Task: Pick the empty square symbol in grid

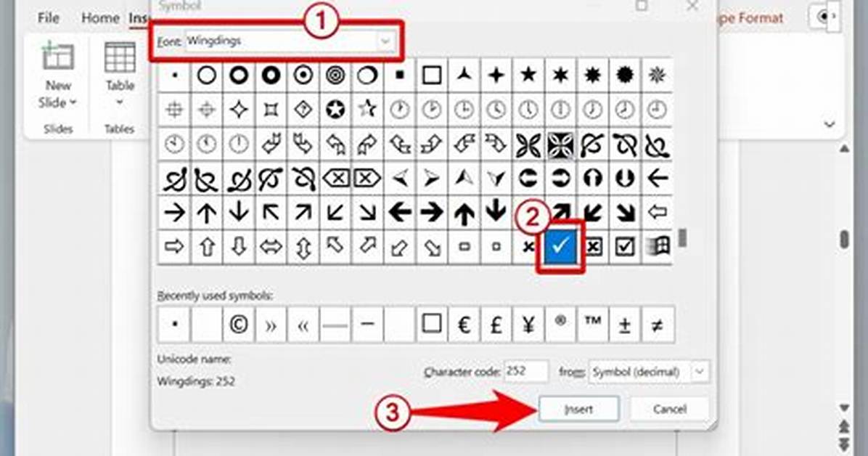Action: [x=432, y=75]
